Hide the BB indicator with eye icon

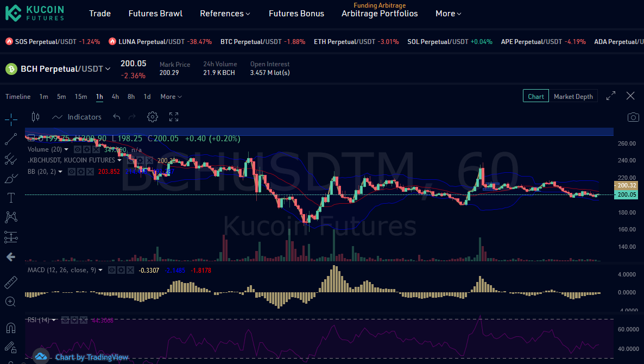72,172
